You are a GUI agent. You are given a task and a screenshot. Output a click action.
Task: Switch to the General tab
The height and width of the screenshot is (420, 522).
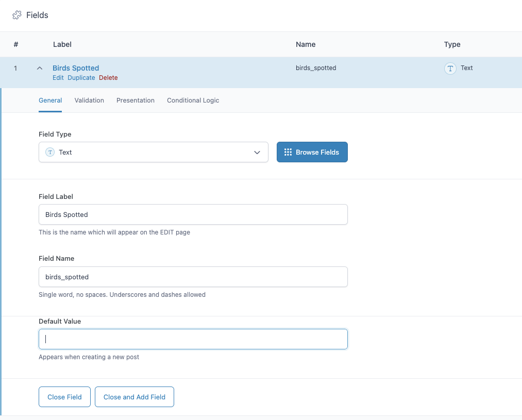pyautogui.click(x=50, y=100)
